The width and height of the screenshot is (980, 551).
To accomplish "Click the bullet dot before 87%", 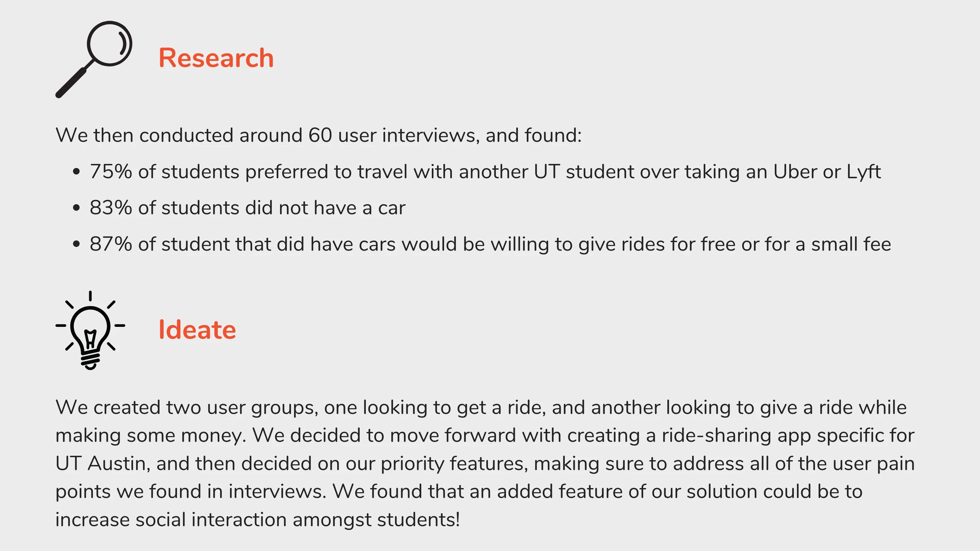I will click(x=77, y=244).
